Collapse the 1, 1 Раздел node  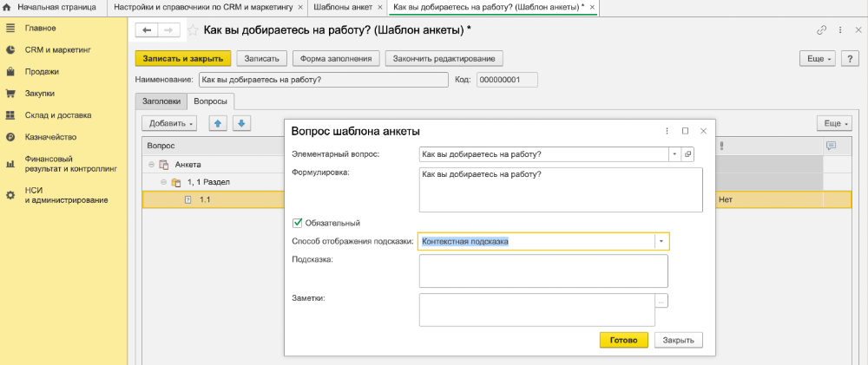pyautogui.click(x=163, y=182)
